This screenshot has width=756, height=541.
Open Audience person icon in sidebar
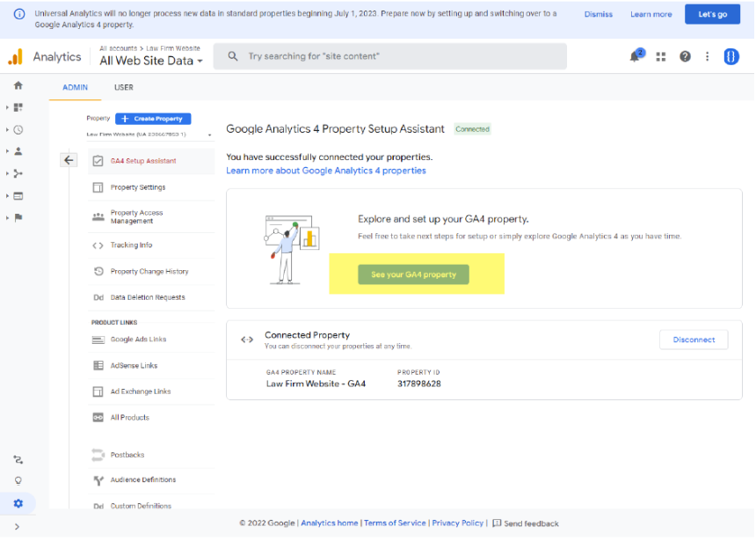18,151
